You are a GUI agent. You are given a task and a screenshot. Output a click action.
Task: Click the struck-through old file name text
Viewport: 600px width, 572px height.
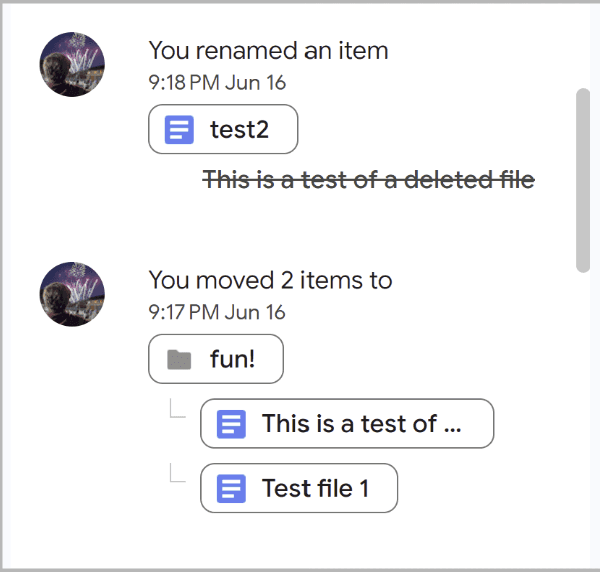pos(368,179)
